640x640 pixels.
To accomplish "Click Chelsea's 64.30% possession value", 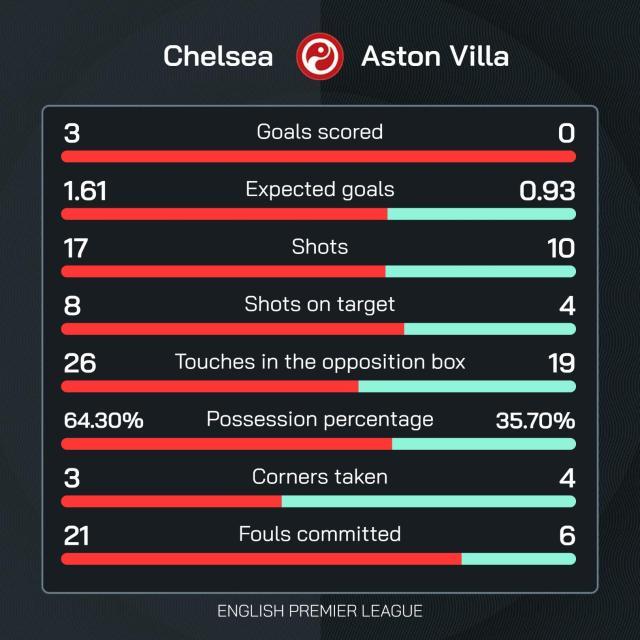I will 104,421.
